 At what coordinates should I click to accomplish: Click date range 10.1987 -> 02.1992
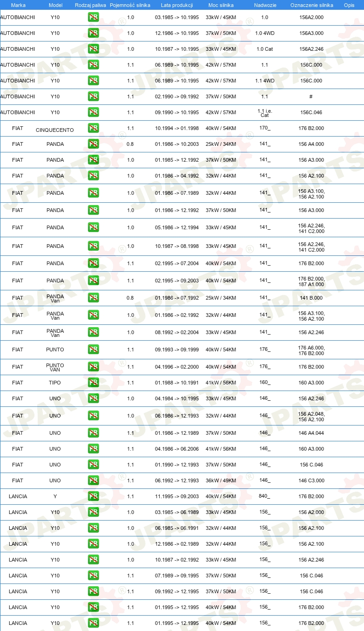(177, 560)
